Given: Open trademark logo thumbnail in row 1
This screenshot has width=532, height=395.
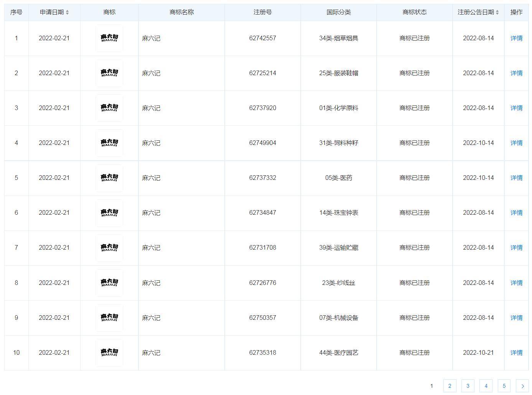Looking at the screenshot, I should (109, 38).
